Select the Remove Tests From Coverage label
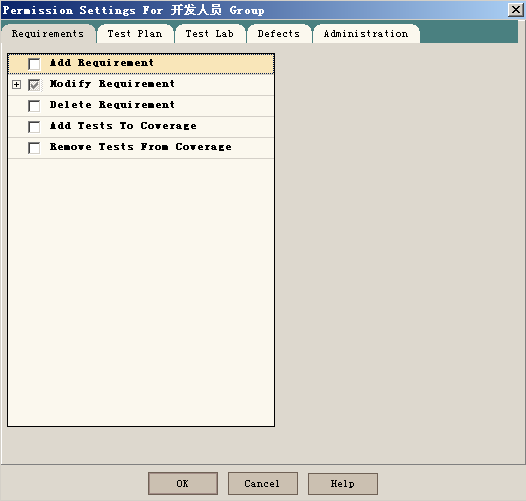The width and height of the screenshot is (526, 501). [x=141, y=147]
